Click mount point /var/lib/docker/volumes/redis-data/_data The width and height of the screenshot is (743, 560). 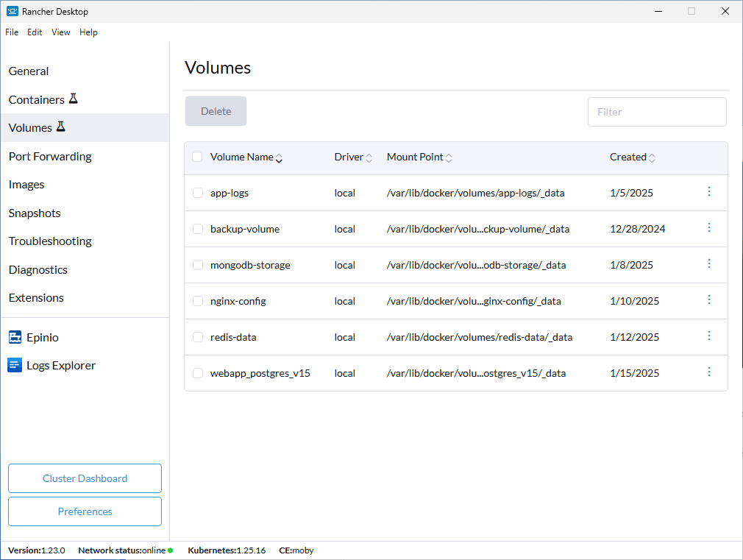pos(480,337)
